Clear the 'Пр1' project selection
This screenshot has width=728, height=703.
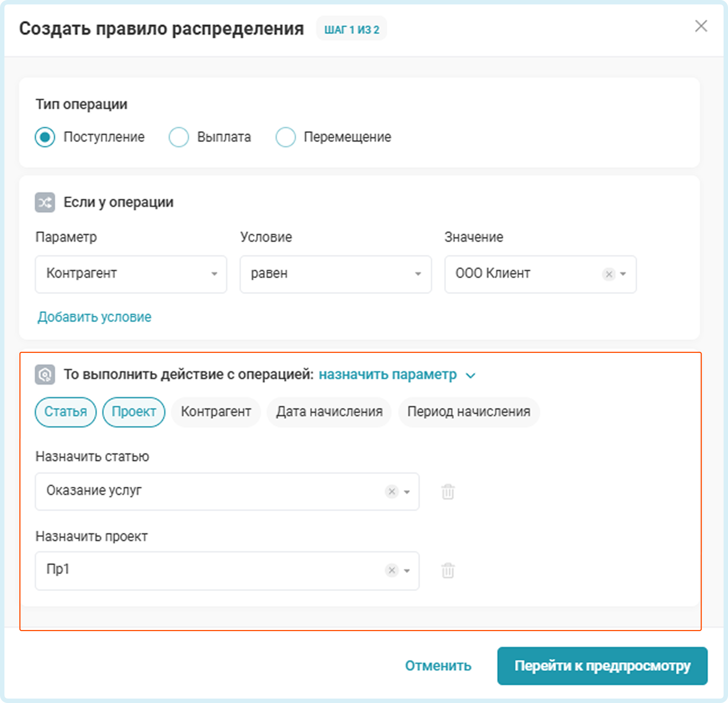point(391,570)
